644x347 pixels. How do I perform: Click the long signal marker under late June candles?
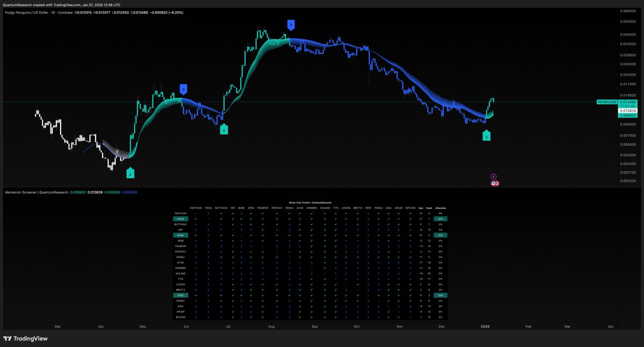224,129
